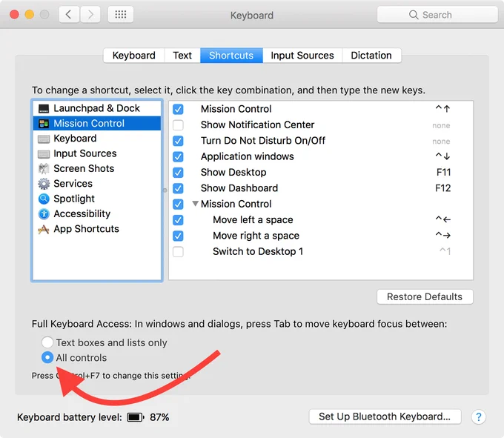Click the help question mark button

[x=478, y=417]
